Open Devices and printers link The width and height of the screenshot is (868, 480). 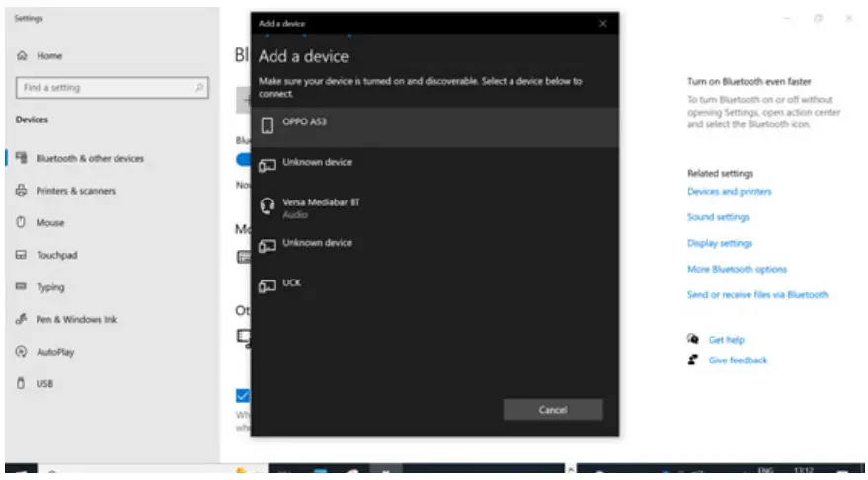[729, 191]
